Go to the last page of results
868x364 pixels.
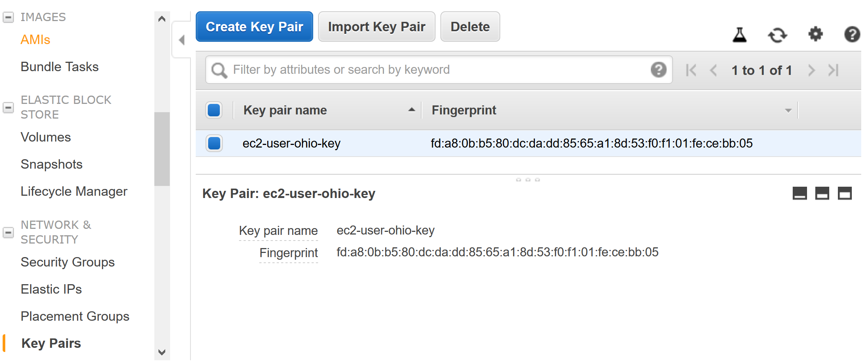pyautogui.click(x=834, y=70)
